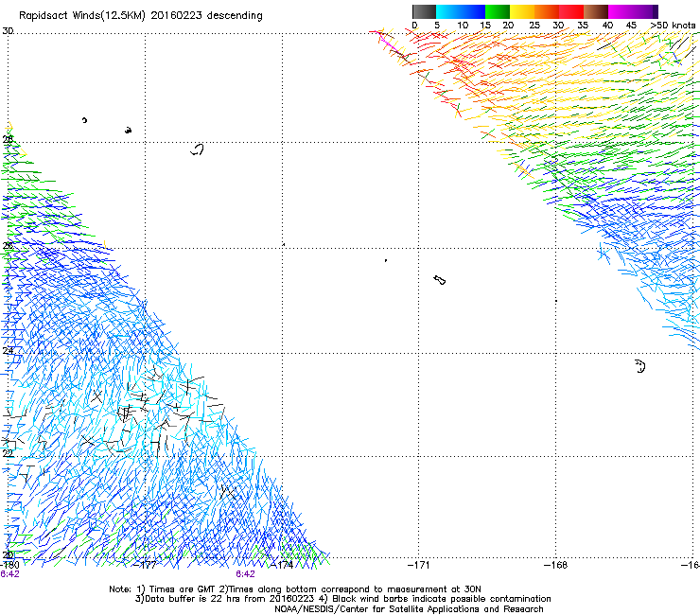
Task: Click the latitude axis label "22"
Action: [x=8, y=453]
